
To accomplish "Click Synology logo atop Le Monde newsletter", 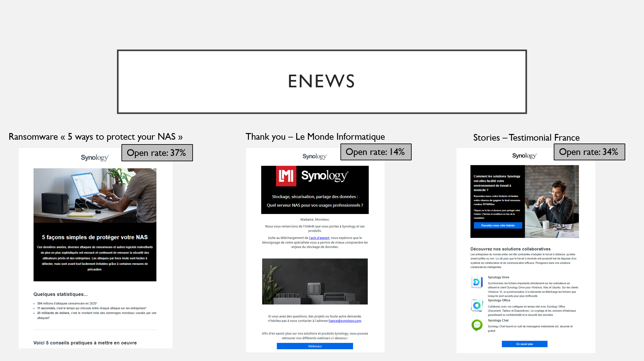I will [314, 156].
